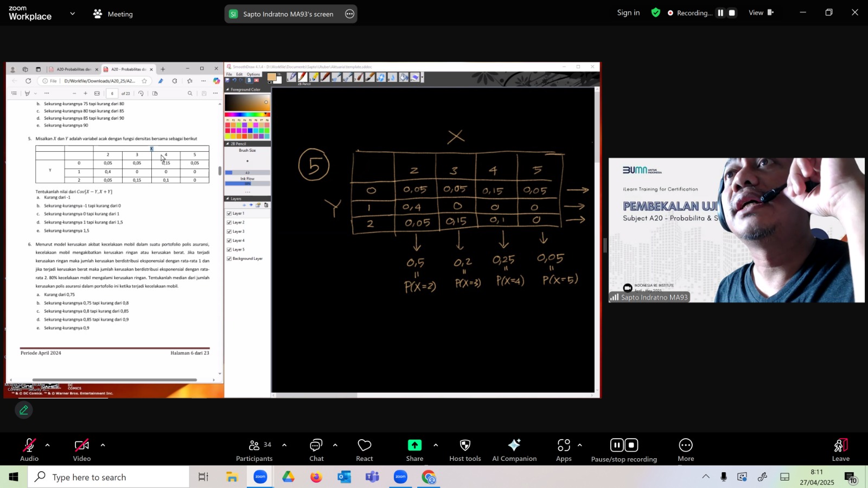Screen dimensions: 868x488
Task: Open a new browser tab
Action: click(163, 69)
